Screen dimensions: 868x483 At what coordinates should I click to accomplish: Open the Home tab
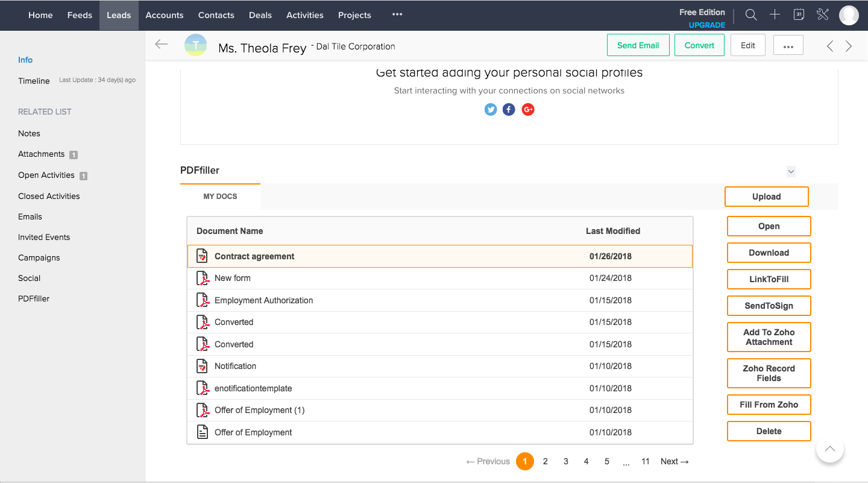tap(40, 15)
